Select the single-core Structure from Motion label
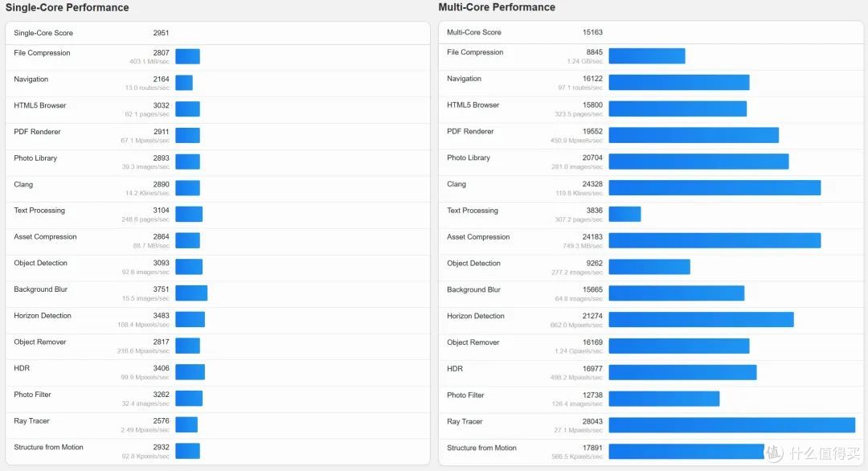The width and height of the screenshot is (868, 471). click(x=49, y=447)
